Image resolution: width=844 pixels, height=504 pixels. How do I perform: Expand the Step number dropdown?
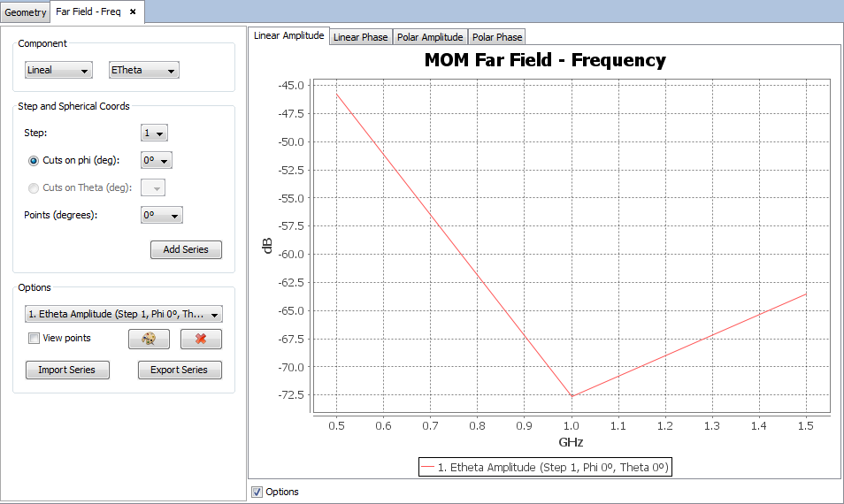pyautogui.click(x=155, y=134)
